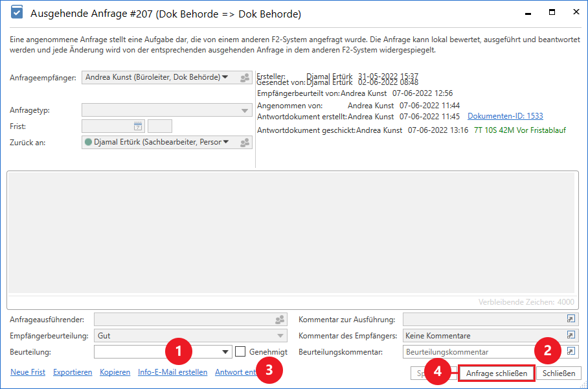This screenshot has height=389, width=588.
Task: Open the Anfrageempfänger dropdown arrow
Action: click(225, 77)
